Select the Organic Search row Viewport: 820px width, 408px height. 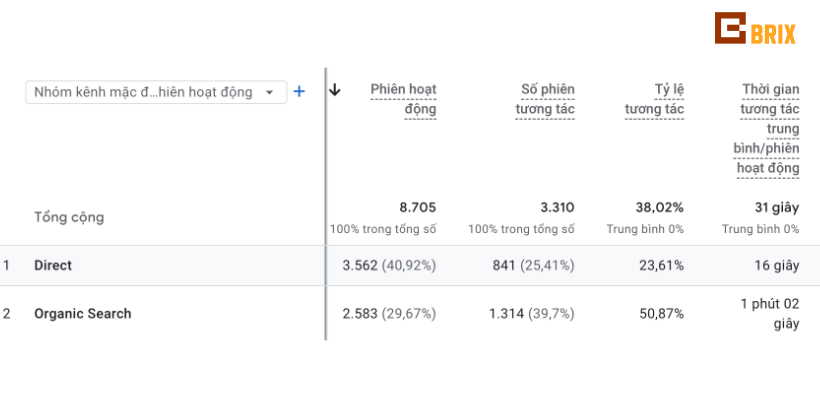pyautogui.click(x=410, y=313)
